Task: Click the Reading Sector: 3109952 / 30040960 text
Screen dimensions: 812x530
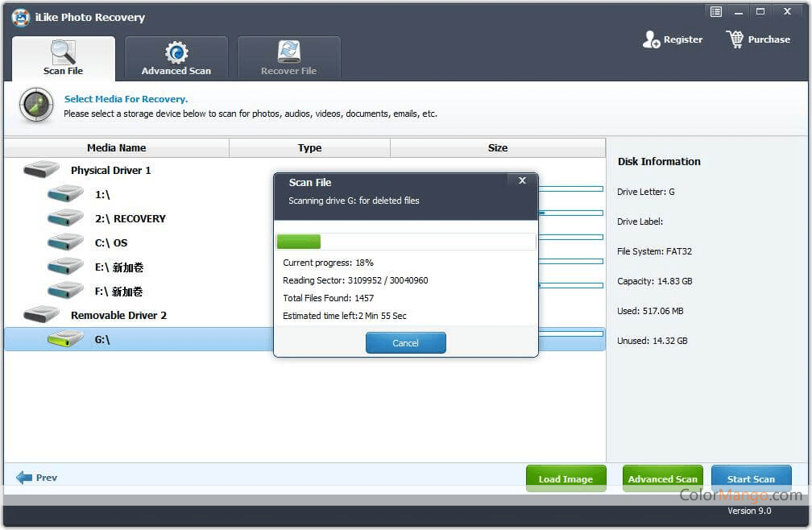Action: [x=355, y=280]
